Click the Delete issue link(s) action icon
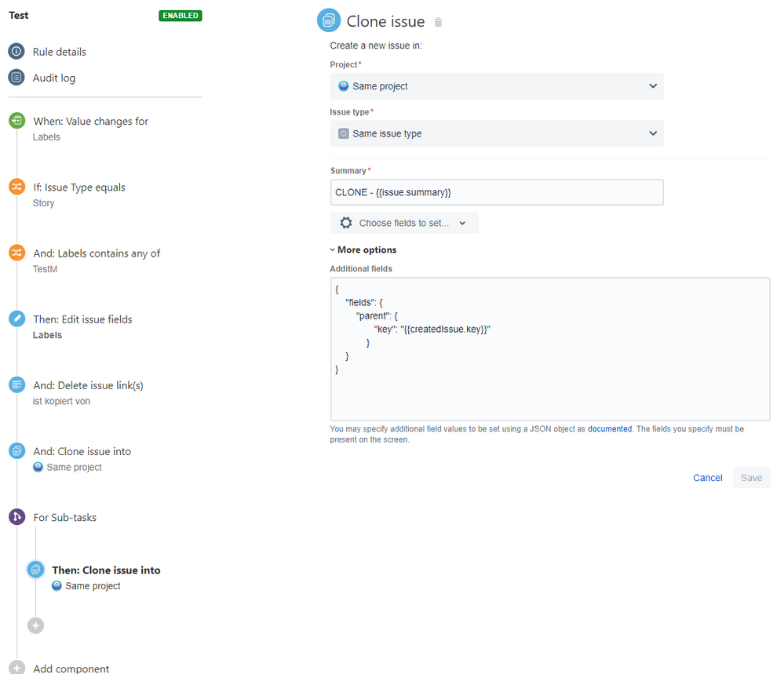This screenshot has height=674, width=784. click(17, 384)
